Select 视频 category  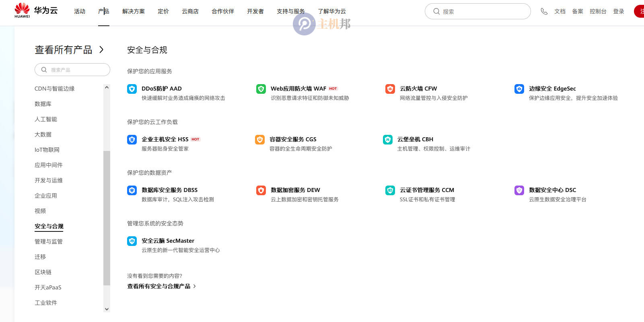40,211
